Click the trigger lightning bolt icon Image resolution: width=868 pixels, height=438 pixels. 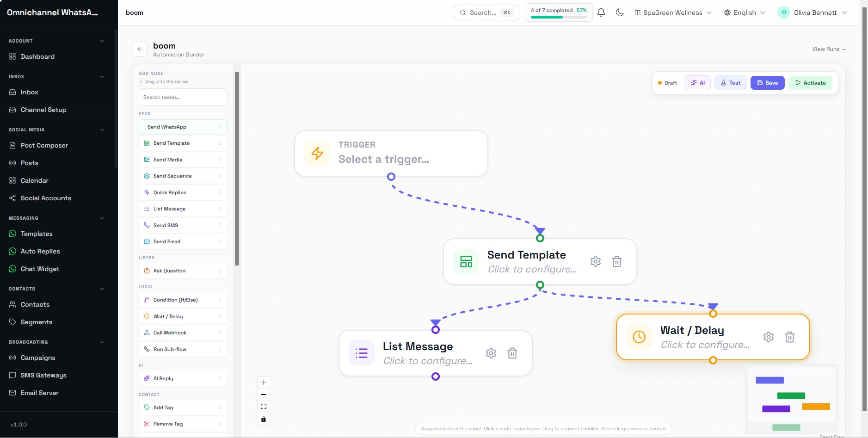[317, 153]
